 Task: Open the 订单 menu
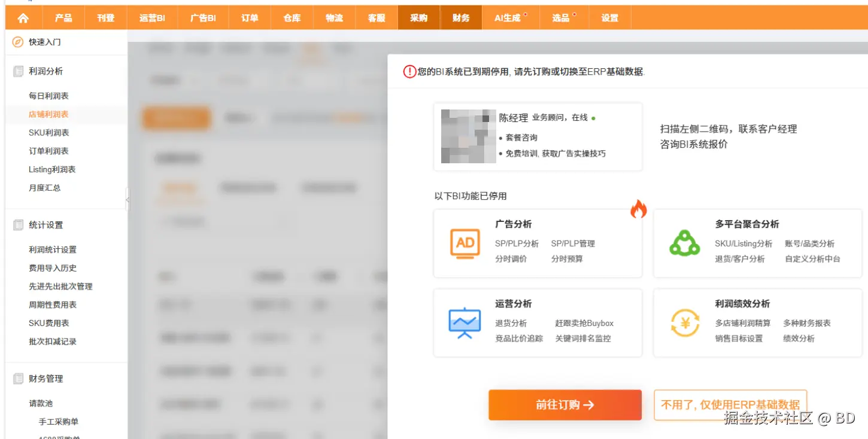250,18
